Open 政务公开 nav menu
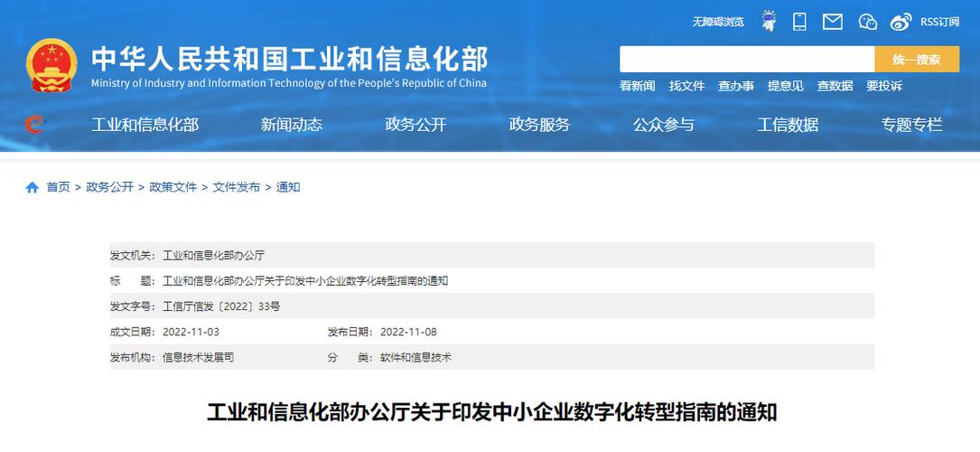The width and height of the screenshot is (980, 452). [415, 125]
